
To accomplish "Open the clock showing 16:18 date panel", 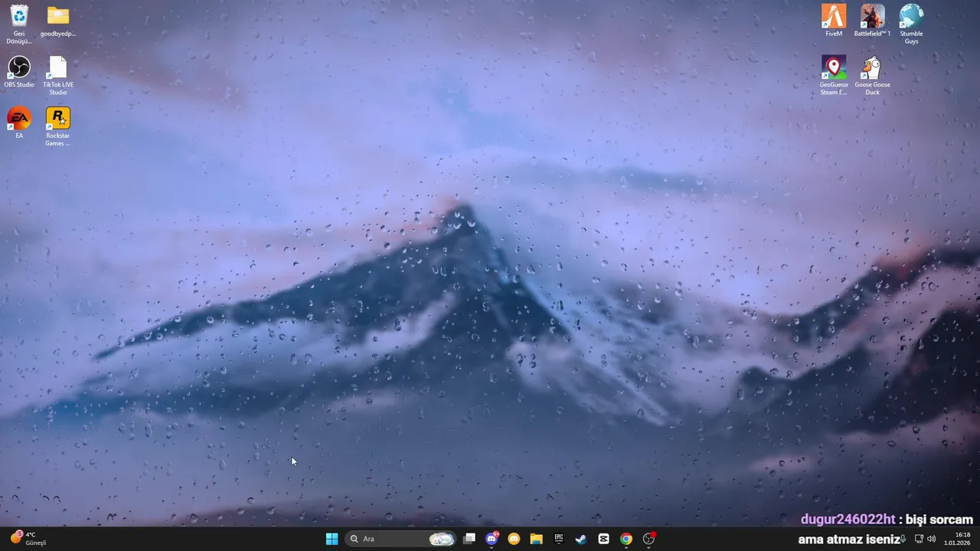I will pyautogui.click(x=957, y=539).
